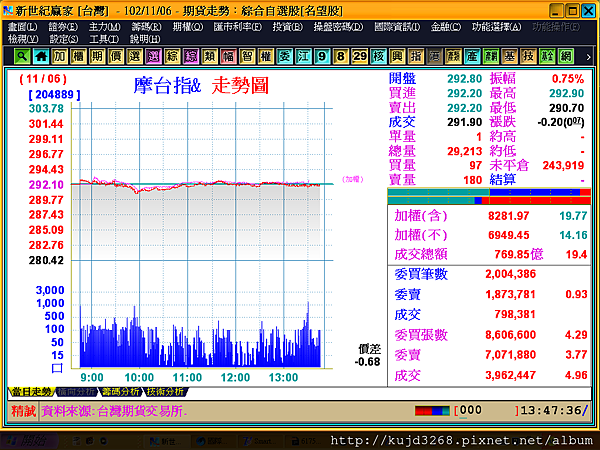This screenshot has height=450, width=600.
Task: Open the 期 futures toolbar icon
Action: (x=97, y=57)
